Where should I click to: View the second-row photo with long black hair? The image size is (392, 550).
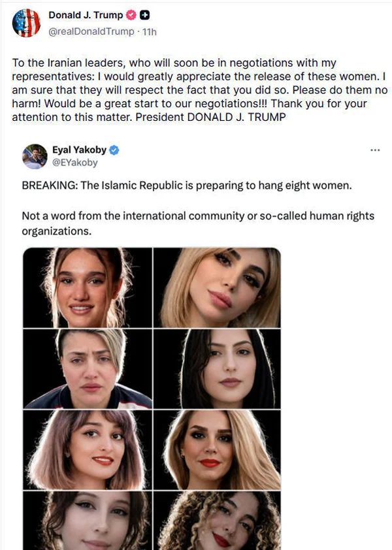(x=217, y=368)
